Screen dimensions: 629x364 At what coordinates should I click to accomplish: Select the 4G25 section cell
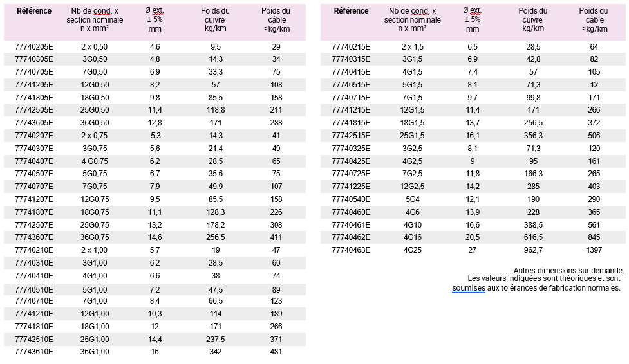click(413, 250)
